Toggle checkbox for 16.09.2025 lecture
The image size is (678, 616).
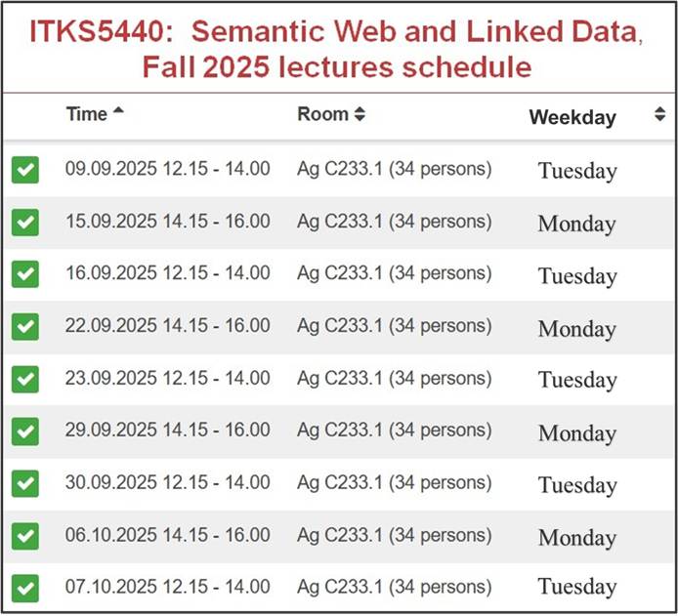(x=25, y=274)
